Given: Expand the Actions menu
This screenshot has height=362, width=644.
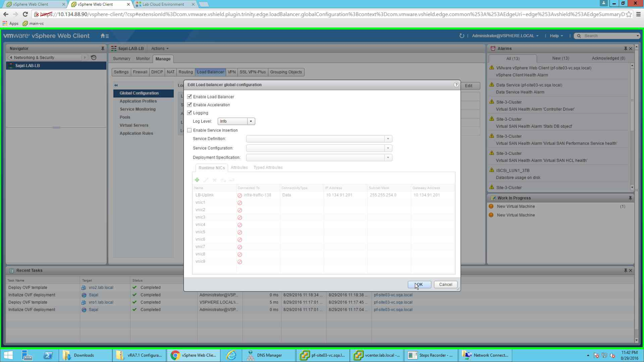Looking at the screenshot, I should (x=160, y=49).
